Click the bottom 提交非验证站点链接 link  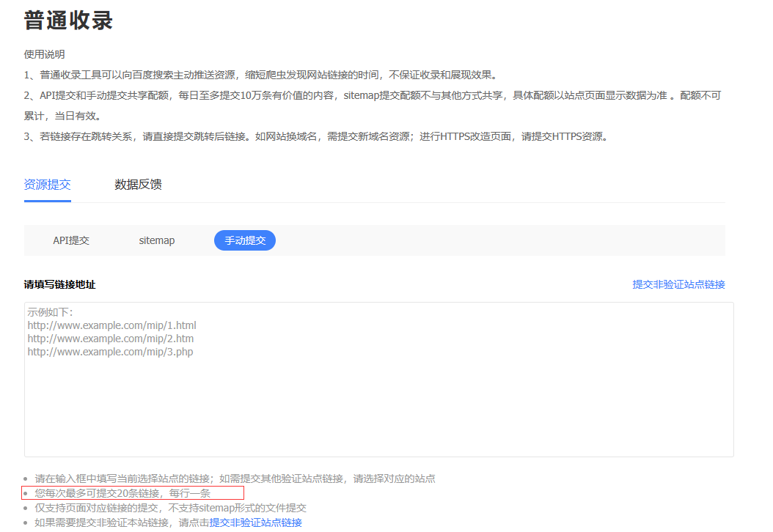[257, 522]
